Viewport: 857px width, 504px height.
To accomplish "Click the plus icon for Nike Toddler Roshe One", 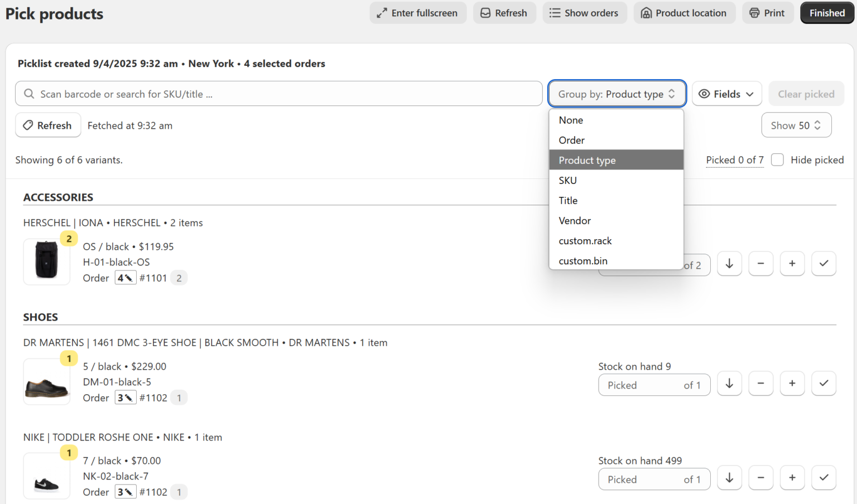I will (x=792, y=478).
